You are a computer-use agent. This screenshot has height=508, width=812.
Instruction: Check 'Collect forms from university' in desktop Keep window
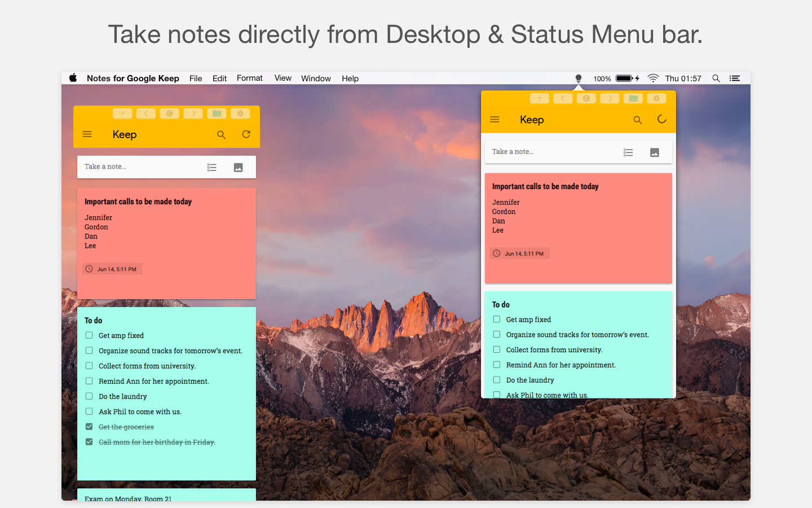pos(89,366)
